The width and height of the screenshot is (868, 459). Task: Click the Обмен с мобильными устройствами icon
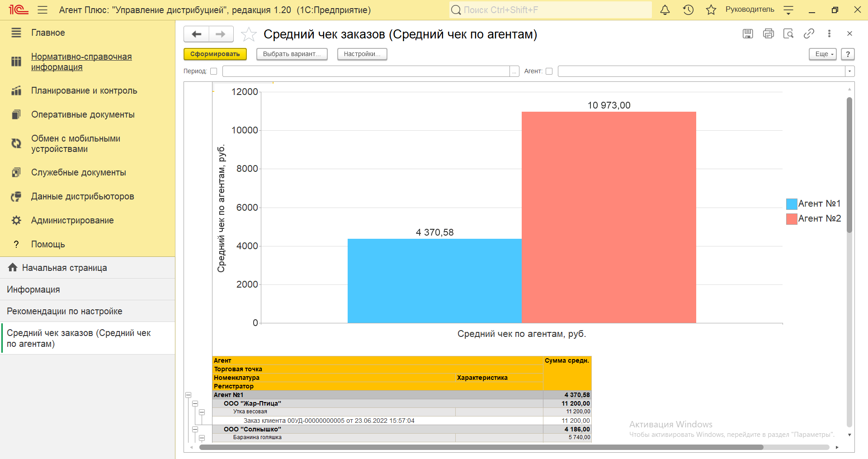[x=16, y=143]
